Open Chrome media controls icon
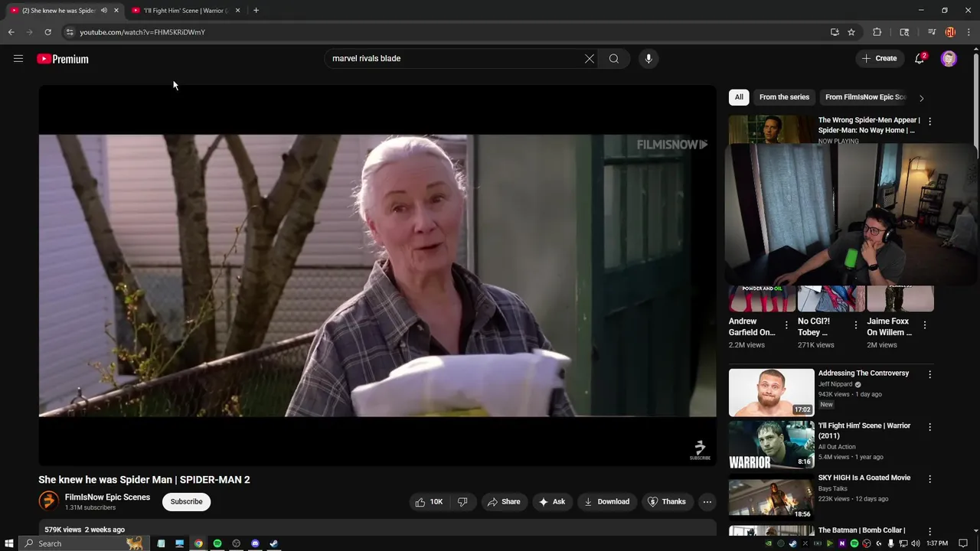The width and height of the screenshot is (980, 551). pyautogui.click(x=932, y=32)
